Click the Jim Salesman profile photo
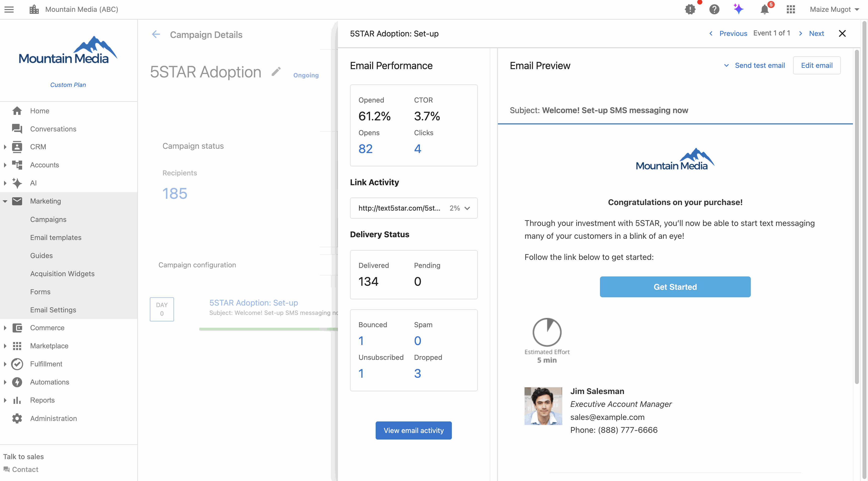This screenshot has width=868, height=481. 543,406
